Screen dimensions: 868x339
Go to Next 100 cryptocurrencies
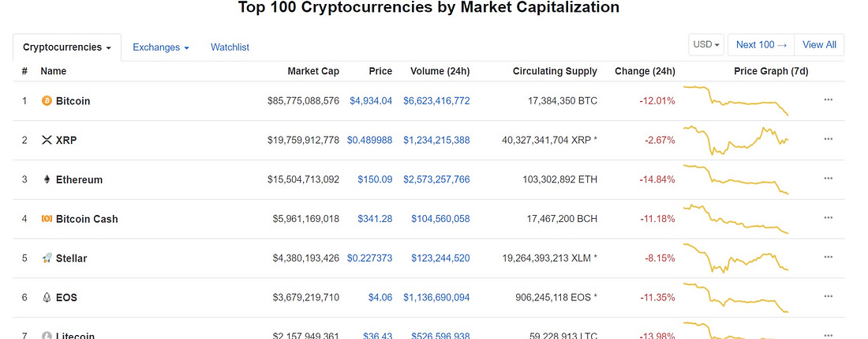pyautogui.click(x=761, y=45)
